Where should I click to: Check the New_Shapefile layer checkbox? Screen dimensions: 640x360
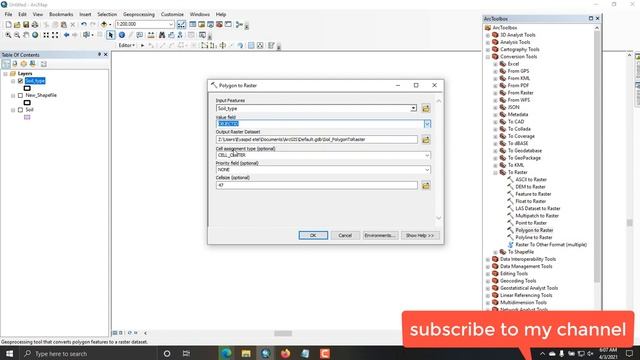[20, 95]
